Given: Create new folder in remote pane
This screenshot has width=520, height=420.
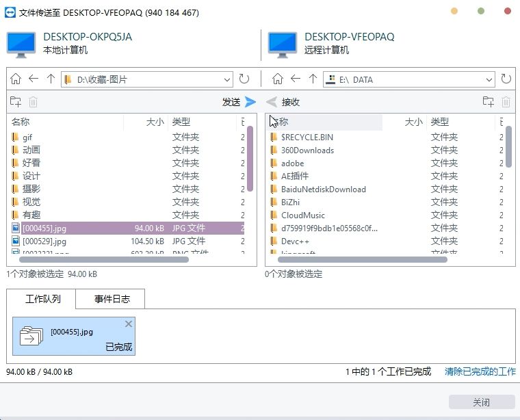Looking at the screenshot, I should tap(488, 102).
